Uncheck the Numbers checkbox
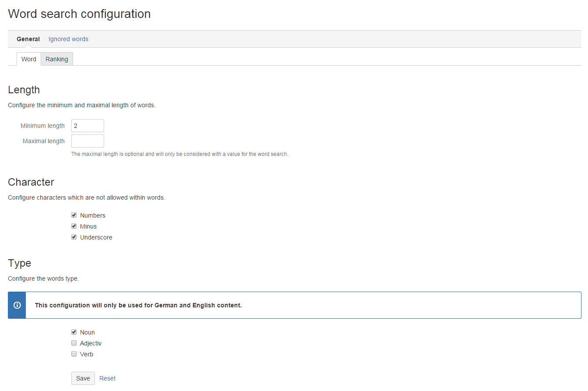Image resolution: width=588 pixels, height=391 pixels. (74, 215)
